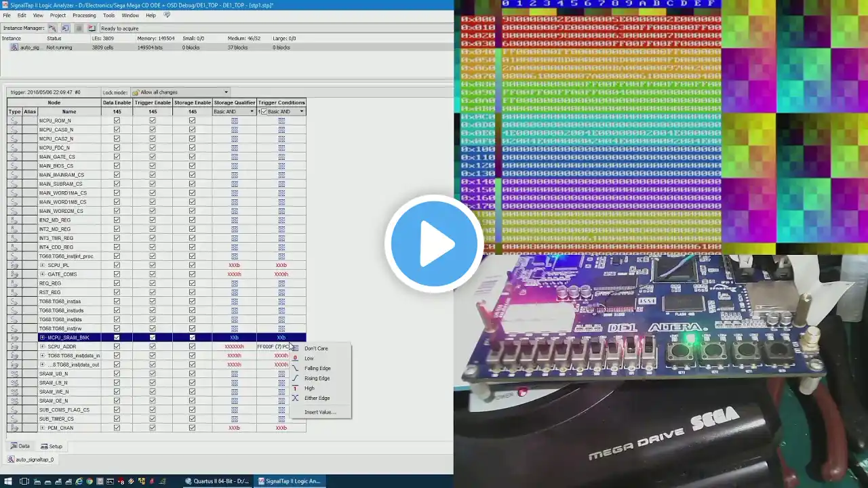The width and height of the screenshot is (868, 488).
Task: Open the Lock mode dropdown
Action: point(180,92)
